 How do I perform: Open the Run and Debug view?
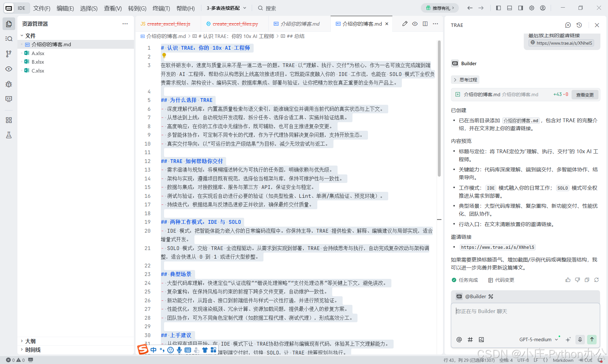pyautogui.click(x=9, y=84)
